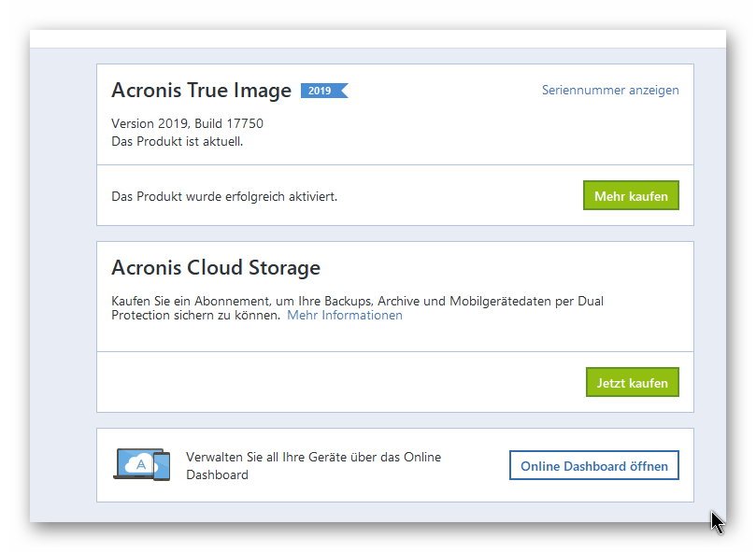Click the Mehr kaufen button
This screenshot has width=756, height=552.
pos(631,195)
